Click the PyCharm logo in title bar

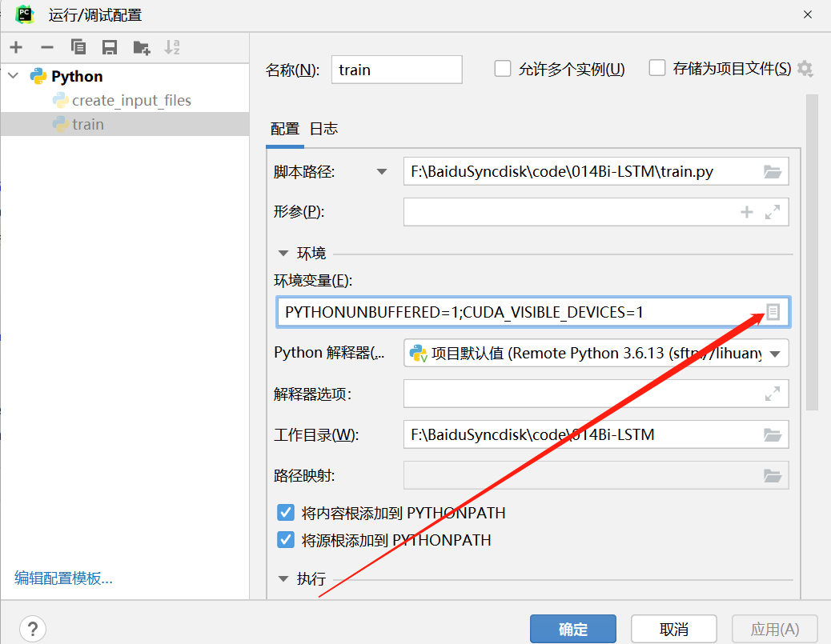24,14
